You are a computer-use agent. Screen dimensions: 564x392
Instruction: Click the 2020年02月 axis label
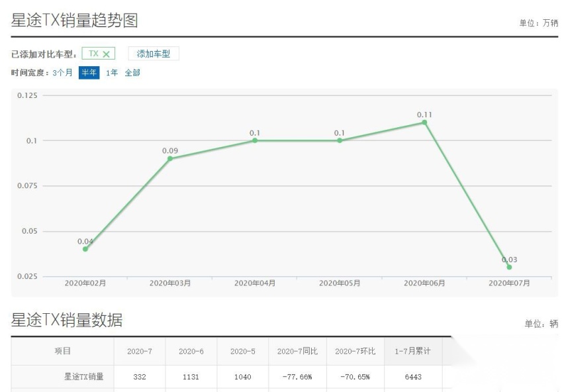point(85,283)
